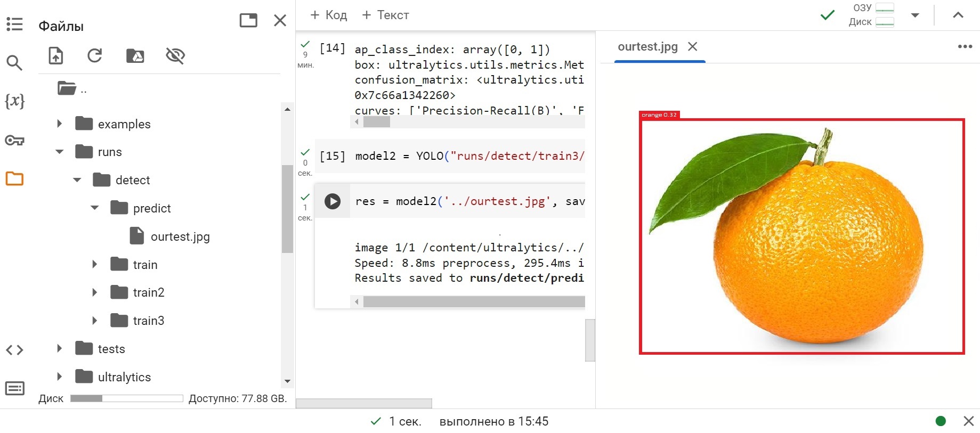Select the Files folder sidebar icon
This screenshot has width=980, height=433.
pos(14,179)
